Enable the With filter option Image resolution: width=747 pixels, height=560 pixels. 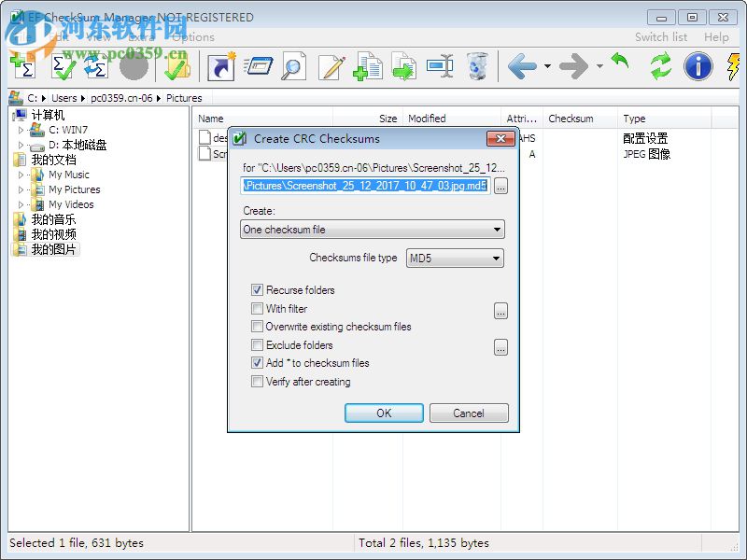pyautogui.click(x=259, y=309)
